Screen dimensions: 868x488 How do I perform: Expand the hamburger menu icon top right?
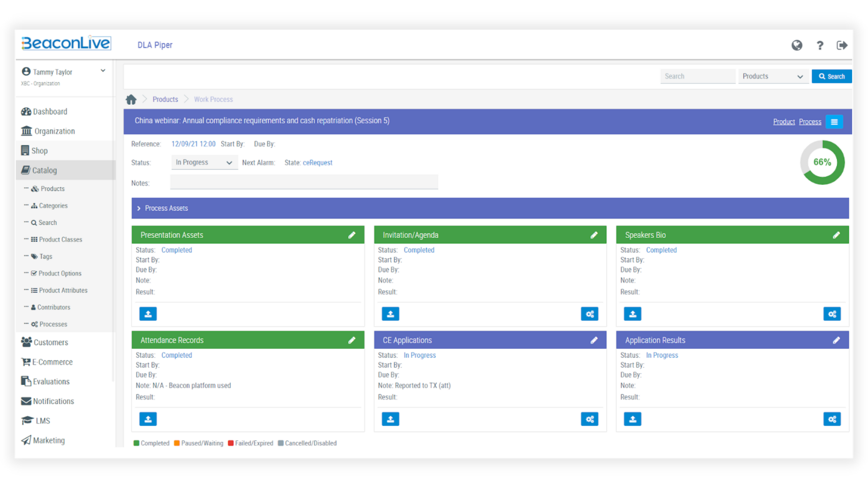click(x=834, y=121)
